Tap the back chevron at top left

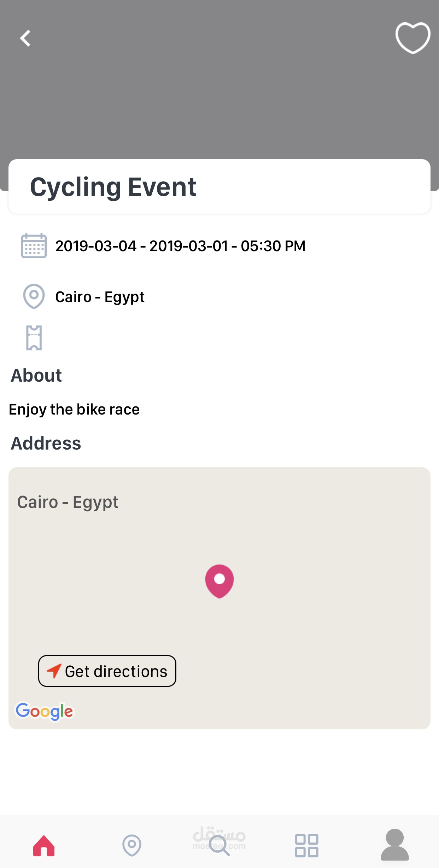[25, 38]
